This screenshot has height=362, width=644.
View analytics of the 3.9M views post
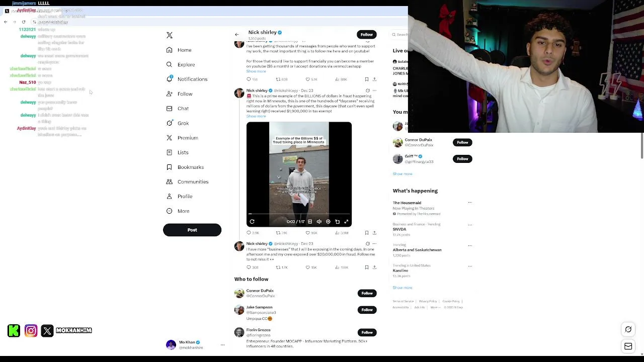pyautogui.click(x=342, y=233)
